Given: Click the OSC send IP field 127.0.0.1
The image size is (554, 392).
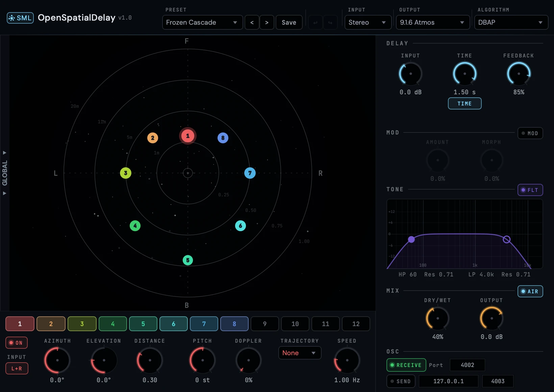Looking at the screenshot, I should pos(449,381).
